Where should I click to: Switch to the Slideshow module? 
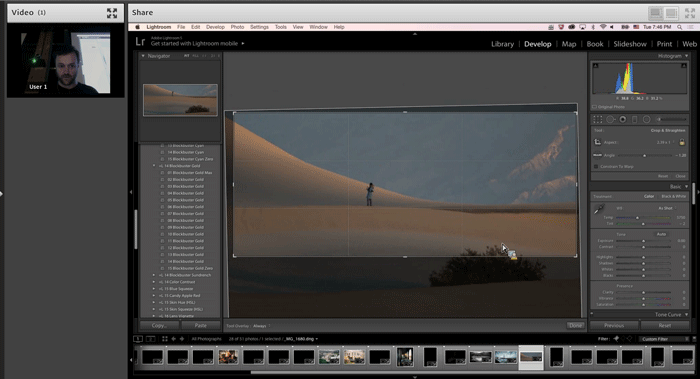coord(629,44)
